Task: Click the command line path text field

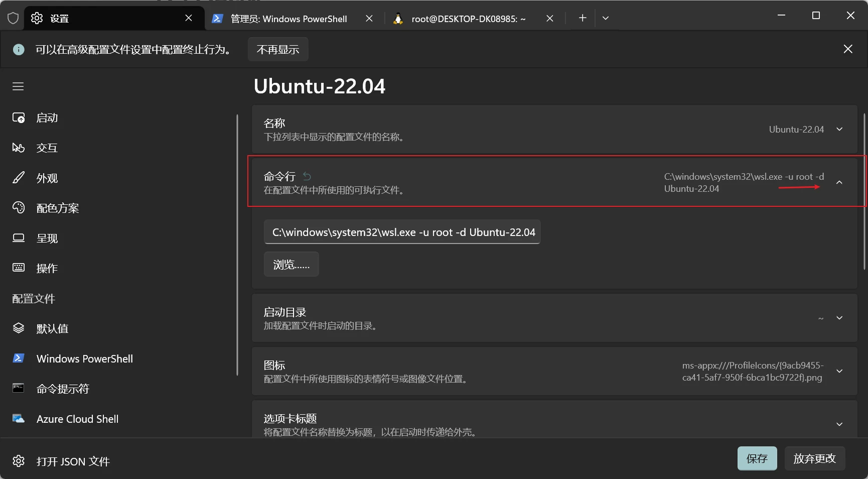Action: pyautogui.click(x=402, y=232)
